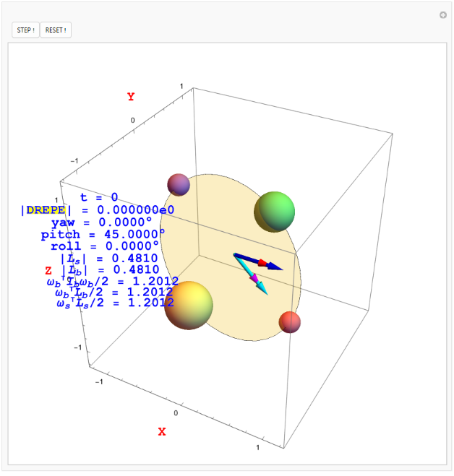454x476 pixels.
Task: Click the STEP! button
Action: 25,30
